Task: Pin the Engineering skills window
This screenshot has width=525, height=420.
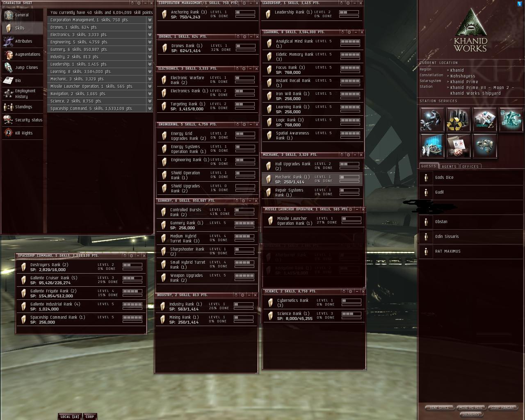Action: coord(244,124)
